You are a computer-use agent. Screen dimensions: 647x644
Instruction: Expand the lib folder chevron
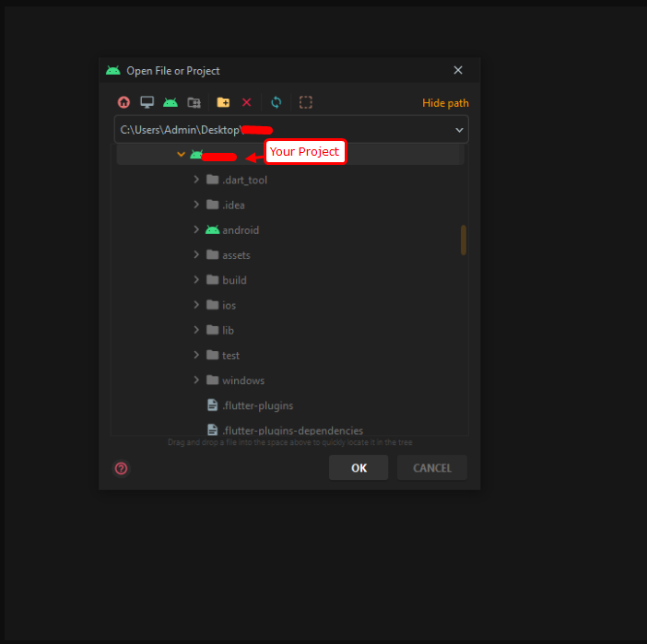click(196, 330)
